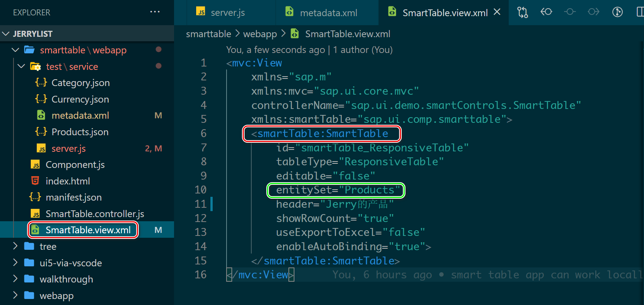
Task: Click the smarttable breadcrumb segment
Action: [x=209, y=34]
